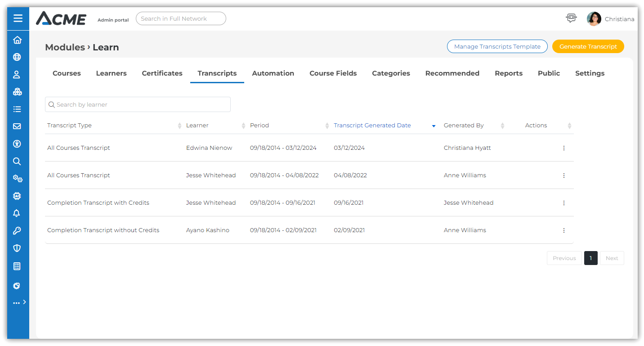Open the hamburger menu icon
The height and width of the screenshot is (346, 644).
[x=18, y=18]
